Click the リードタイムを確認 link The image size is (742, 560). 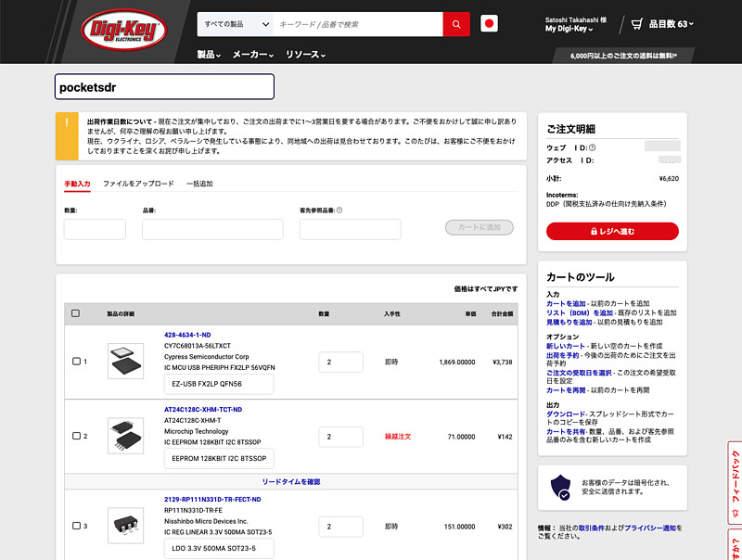[x=291, y=481]
